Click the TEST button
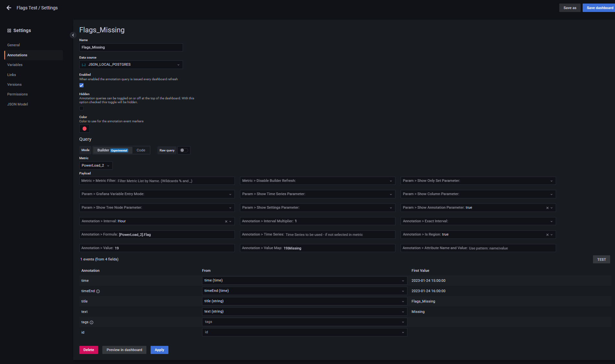This screenshot has height=364, width=615. (x=601, y=259)
